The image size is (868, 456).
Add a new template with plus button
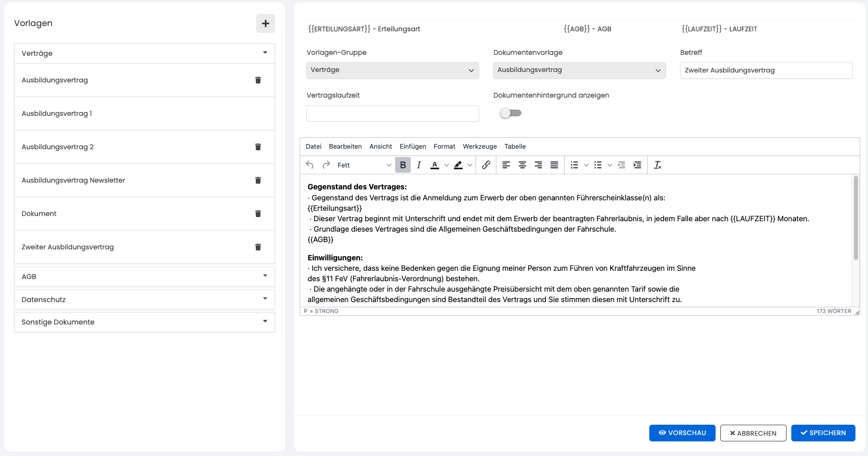[x=266, y=23]
